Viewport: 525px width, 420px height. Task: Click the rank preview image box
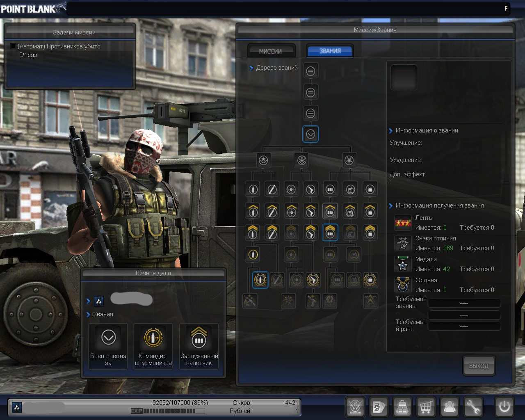[404, 77]
